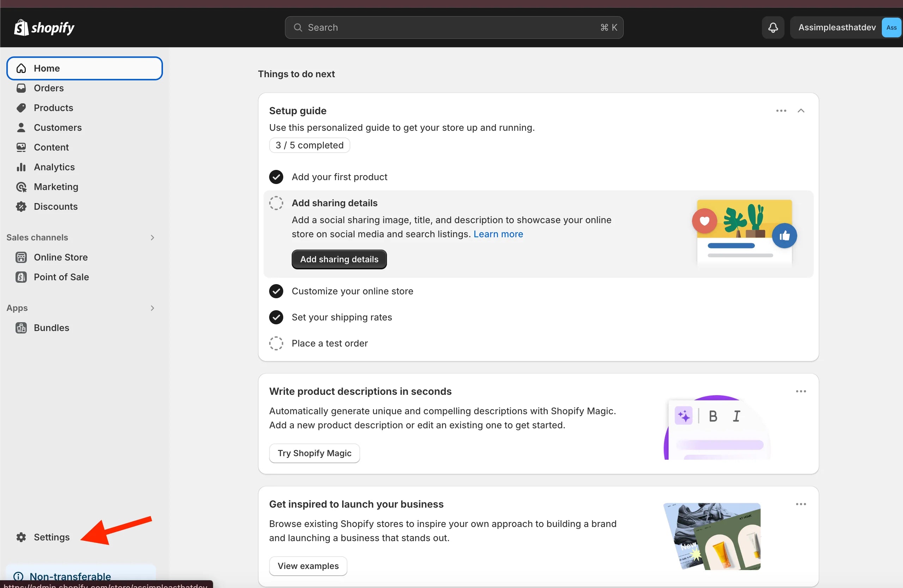Click the setup guide overflow menu dots

pyautogui.click(x=781, y=110)
